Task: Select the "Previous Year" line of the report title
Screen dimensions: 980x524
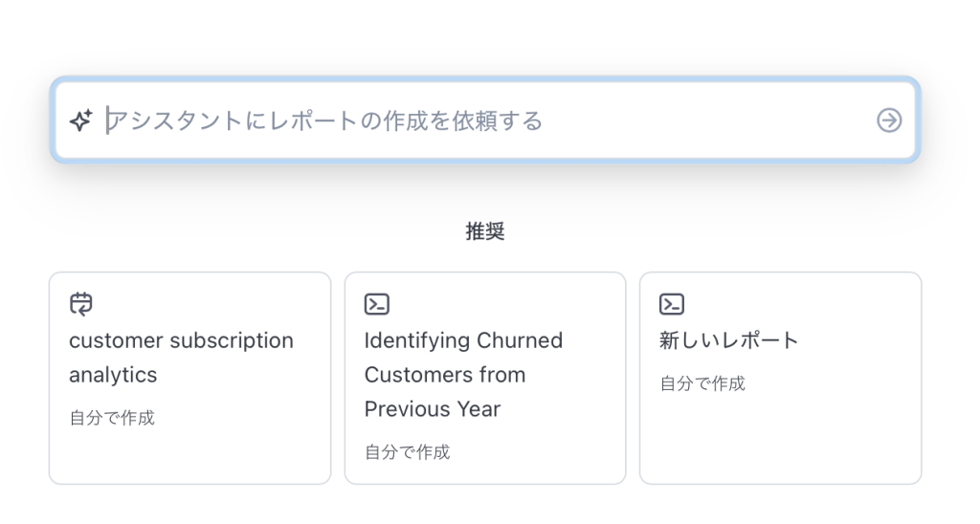Action: point(433,409)
